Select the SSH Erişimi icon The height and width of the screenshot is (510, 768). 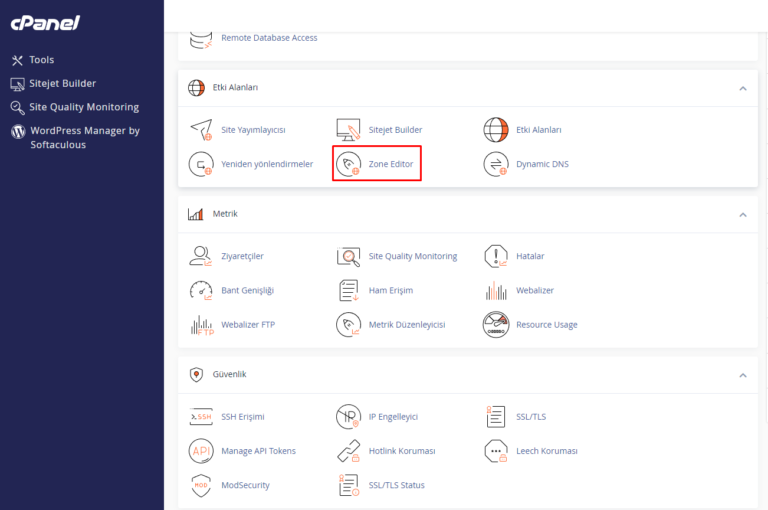pyautogui.click(x=201, y=417)
